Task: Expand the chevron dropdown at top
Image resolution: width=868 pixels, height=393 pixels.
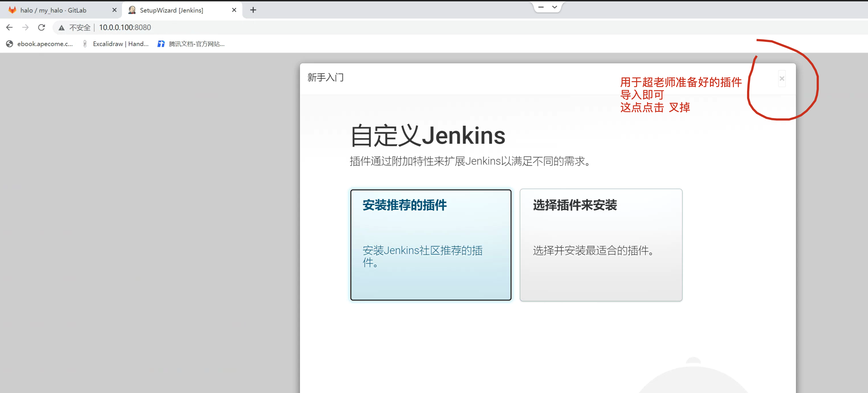Action: (554, 7)
